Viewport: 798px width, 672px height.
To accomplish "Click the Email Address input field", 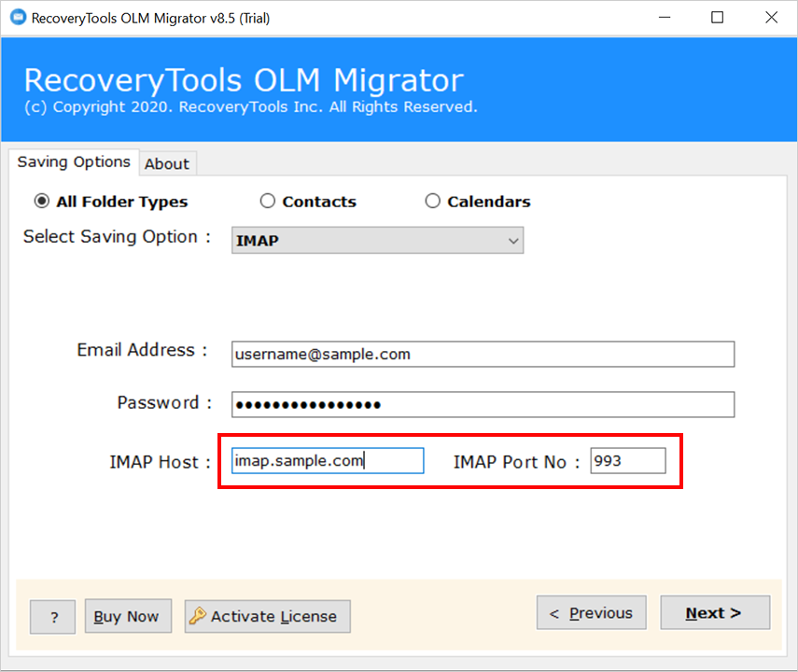I will (483, 354).
